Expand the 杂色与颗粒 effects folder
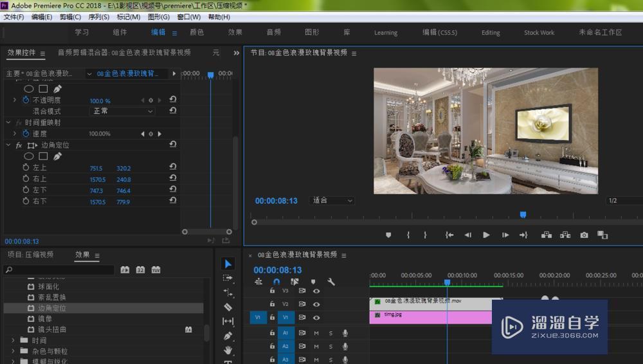 tap(13, 351)
